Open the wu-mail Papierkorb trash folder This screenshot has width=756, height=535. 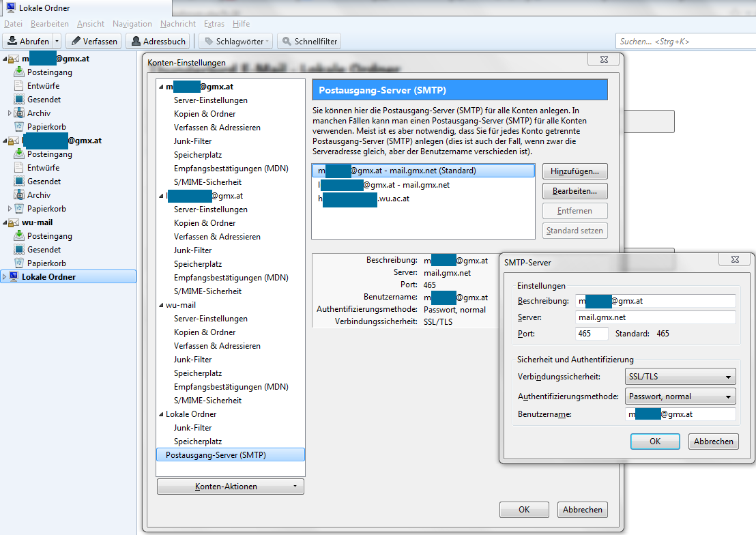46,263
